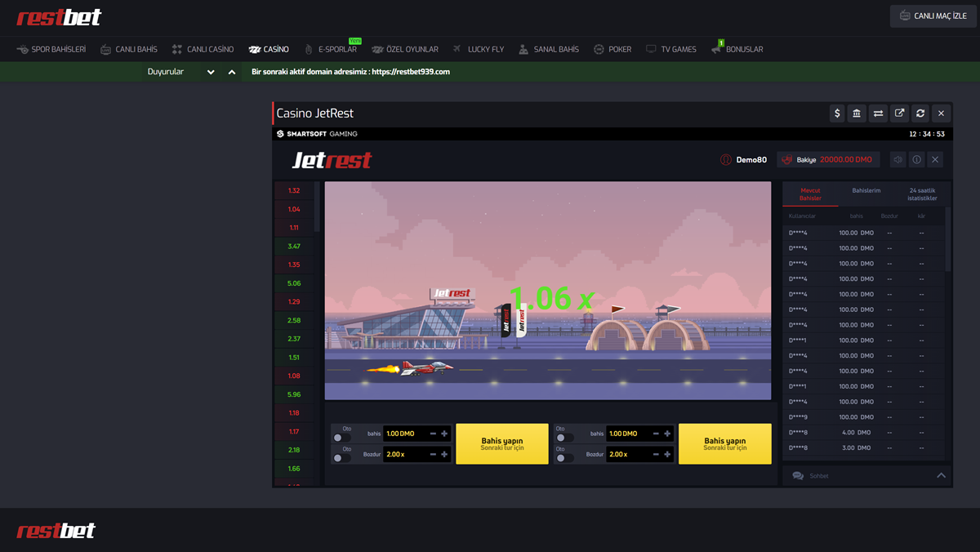Open the bank building icon in game header

coord(857,114)
